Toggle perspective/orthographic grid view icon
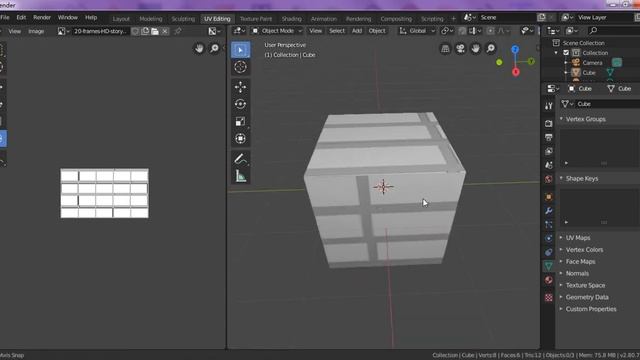 click(445, 49)
